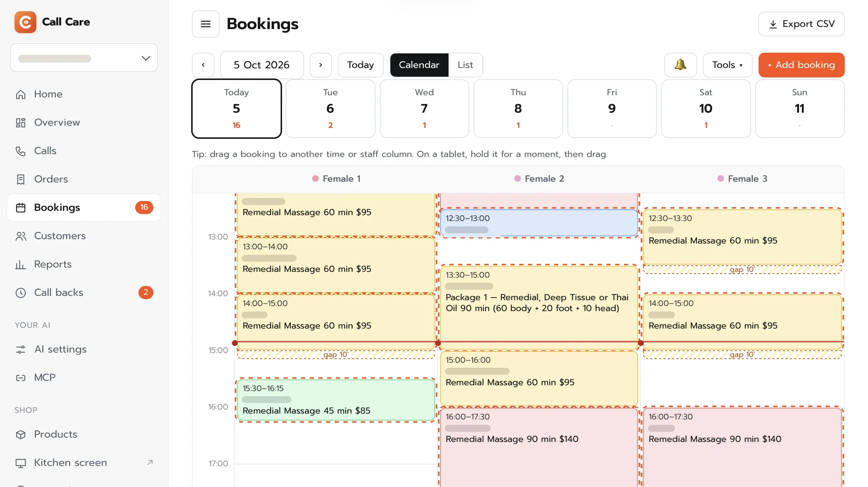
Task: Open the Products page
Action: (84, 434)
